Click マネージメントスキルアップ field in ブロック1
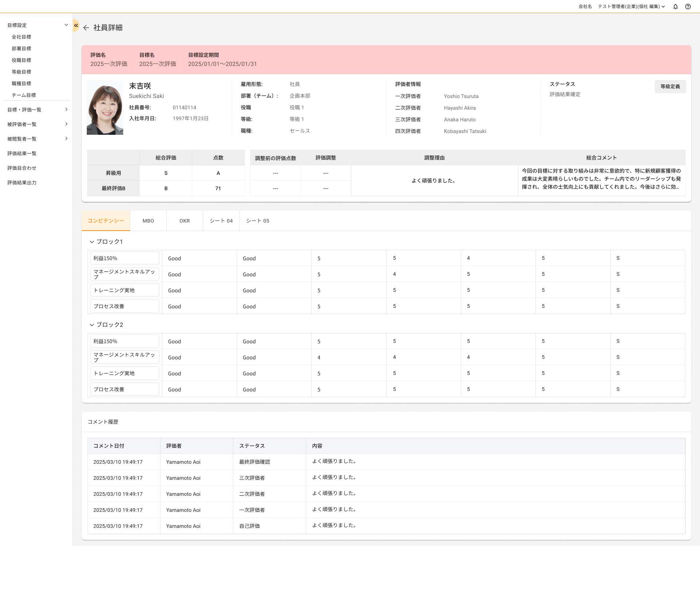 tap(125, 274)
